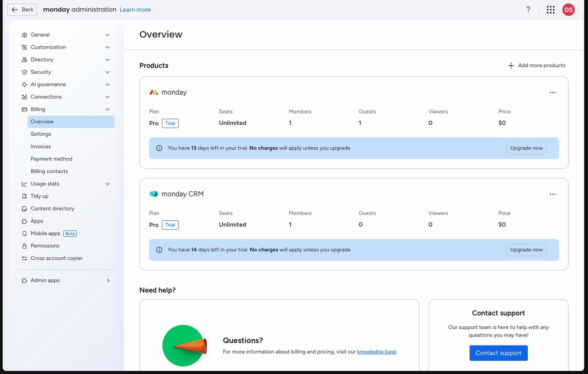Image resolution: width=588 pixels, height=374 pixels.
Task: Click the AI governance sparkle icon
Action: click(24, 84)
